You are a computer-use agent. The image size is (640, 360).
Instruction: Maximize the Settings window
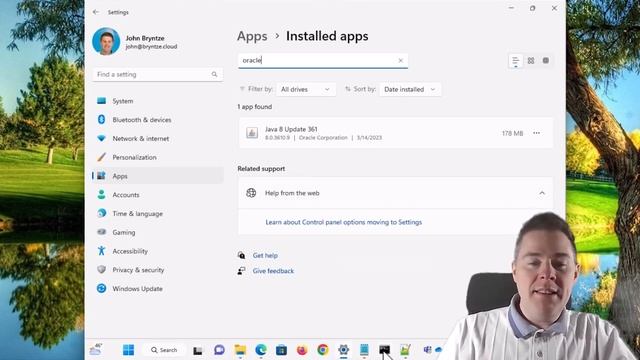(x=533, y=8)
